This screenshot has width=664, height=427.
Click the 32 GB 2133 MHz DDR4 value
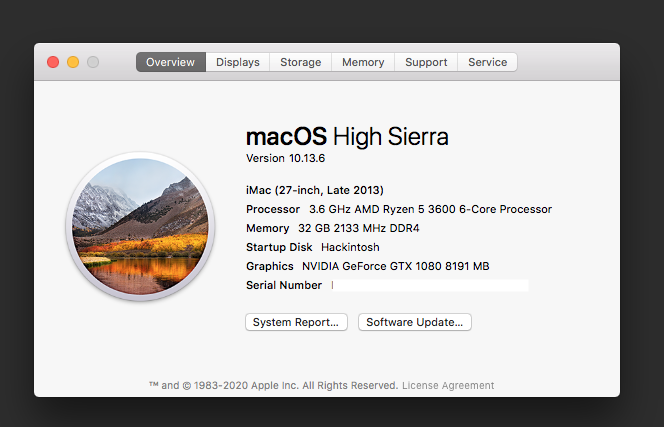pos(359,228)
